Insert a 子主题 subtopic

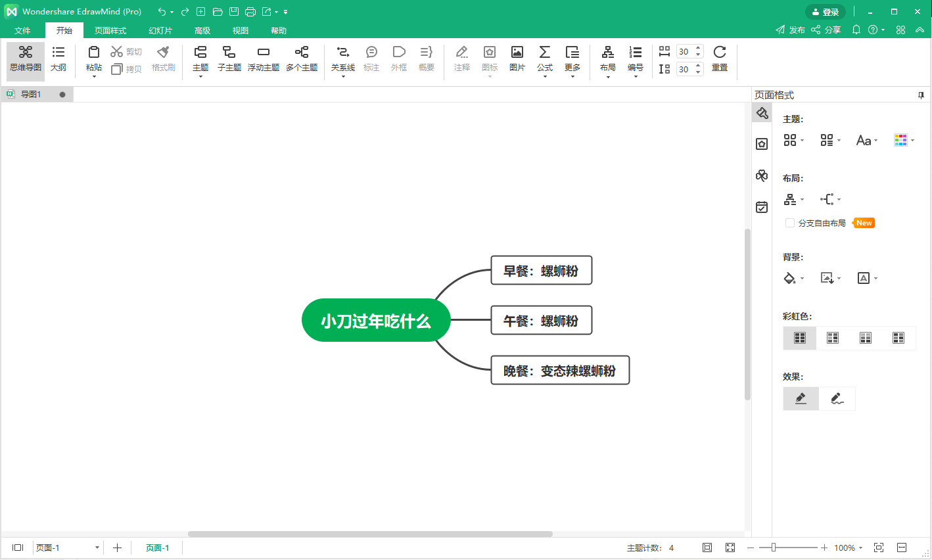229,59
